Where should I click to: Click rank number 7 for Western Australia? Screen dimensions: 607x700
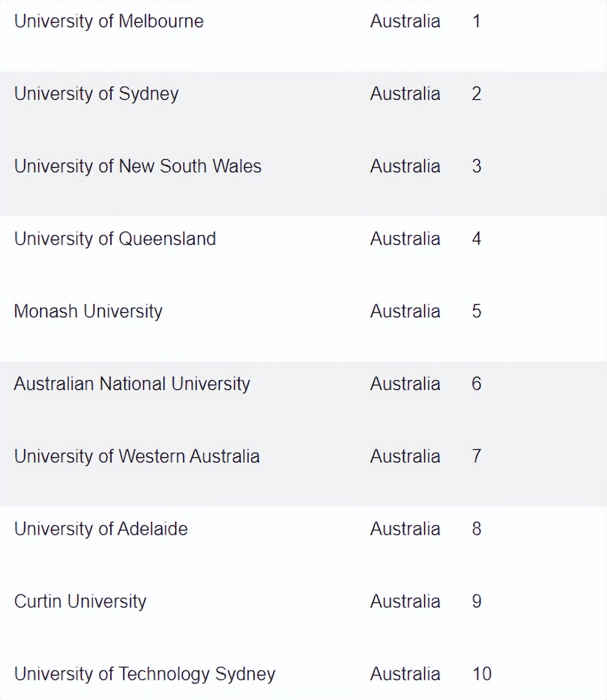(476, 456)
